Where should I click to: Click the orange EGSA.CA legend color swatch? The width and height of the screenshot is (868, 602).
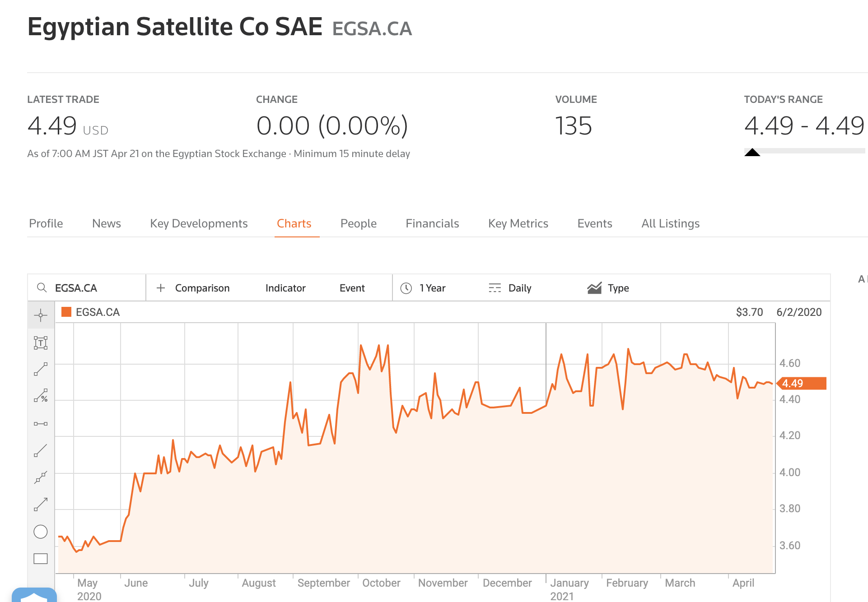pos(66,312)
